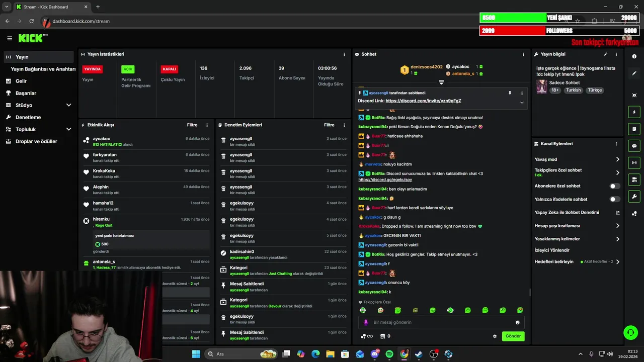Click the Türkçe tag
The width and height of the screenshot is (644, 362).
[x=595, y=90]
